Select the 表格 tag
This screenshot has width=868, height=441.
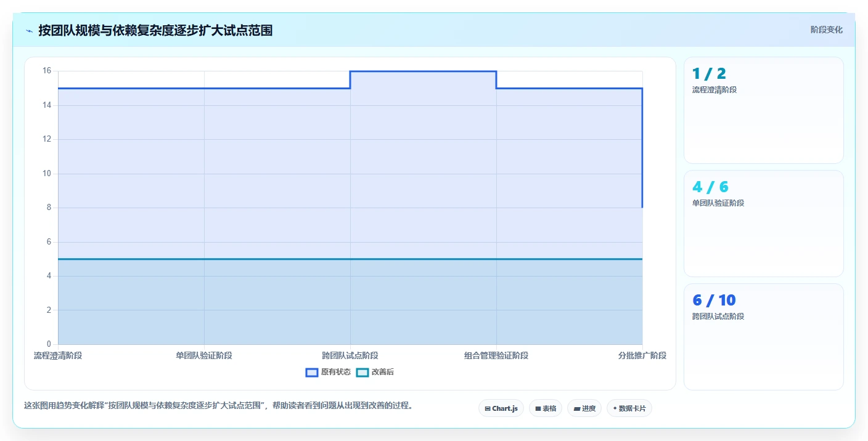pyautogui.click(x=546, y=408)
